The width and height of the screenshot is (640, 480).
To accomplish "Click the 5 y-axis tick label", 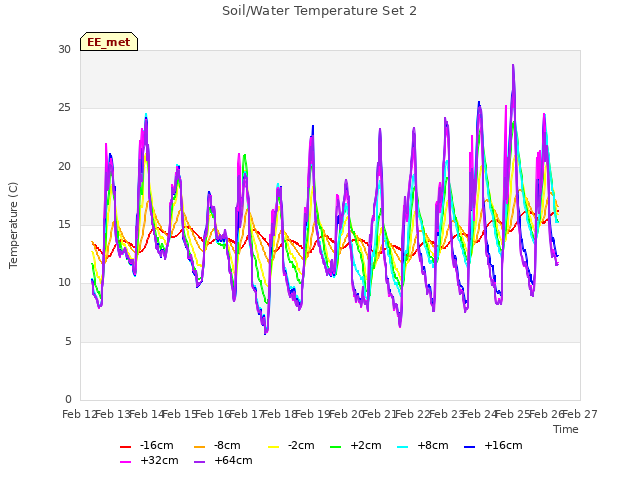I will point(68,341).
